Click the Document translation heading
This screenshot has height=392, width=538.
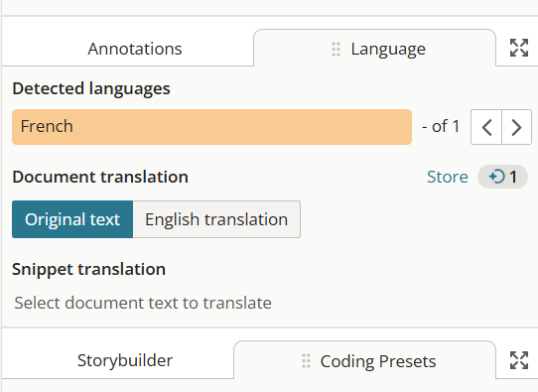click(x=100, y=177)
